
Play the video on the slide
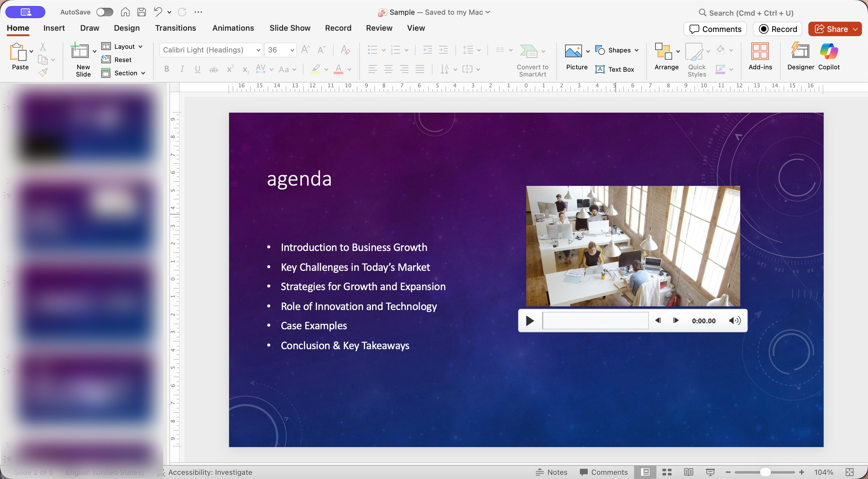tap(530, 321)
